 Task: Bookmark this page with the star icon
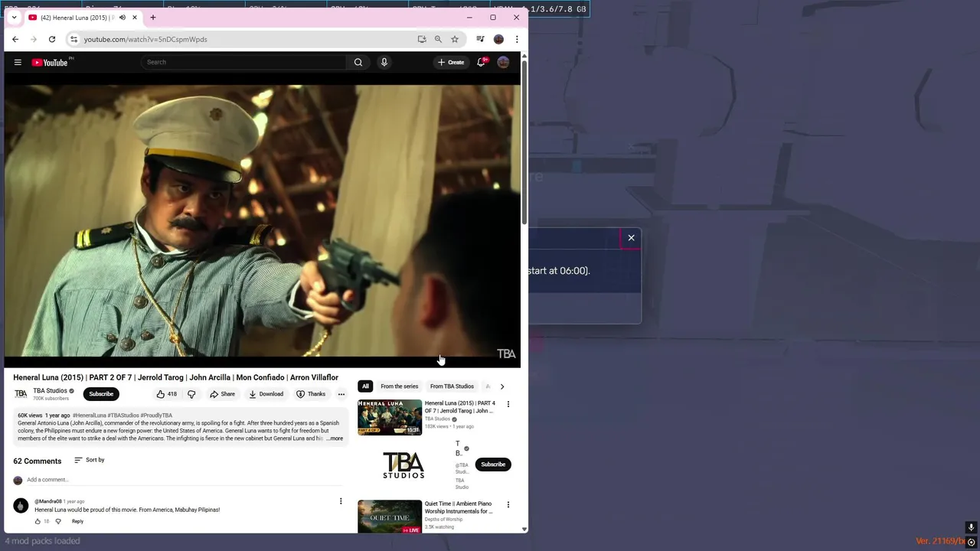[x=455, y=39]
